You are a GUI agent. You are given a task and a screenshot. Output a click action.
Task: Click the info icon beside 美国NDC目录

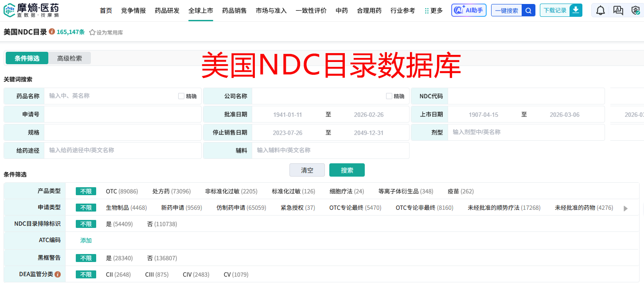(x=52, y=32)
